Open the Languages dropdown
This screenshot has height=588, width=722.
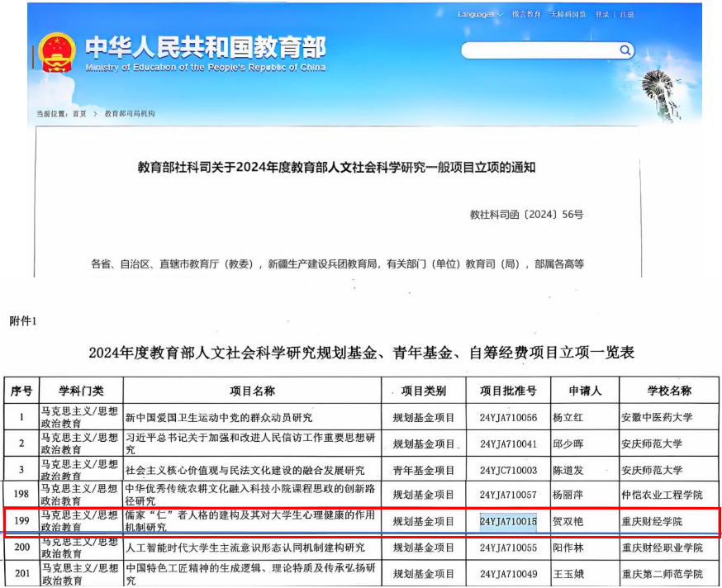click(480, 14)
